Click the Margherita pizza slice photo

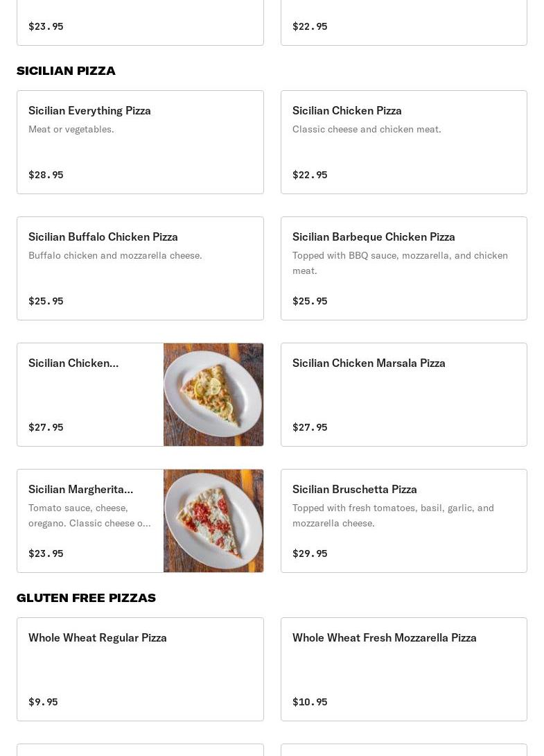[x=213, y=521]
